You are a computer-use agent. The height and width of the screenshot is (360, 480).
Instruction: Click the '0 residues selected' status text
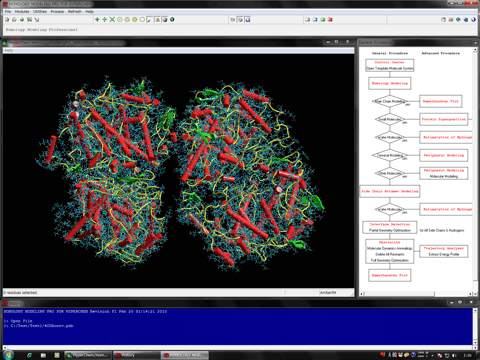point(20,293)
